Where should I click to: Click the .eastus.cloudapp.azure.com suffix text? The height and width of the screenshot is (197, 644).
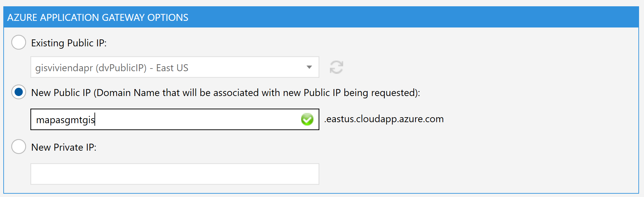(384, 119)
